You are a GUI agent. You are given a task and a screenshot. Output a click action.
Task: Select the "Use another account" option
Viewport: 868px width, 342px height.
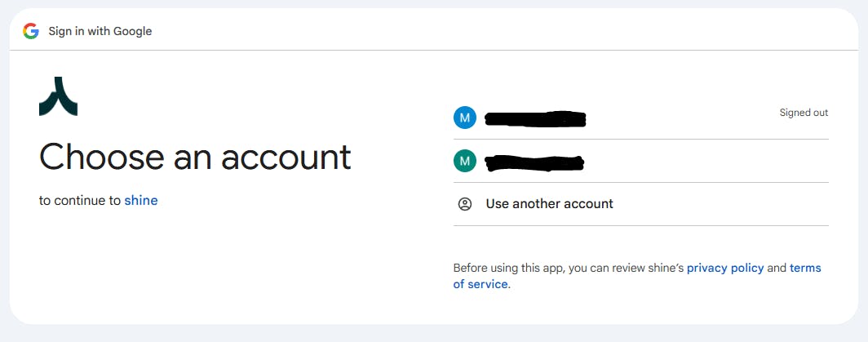tap(549, 204)
